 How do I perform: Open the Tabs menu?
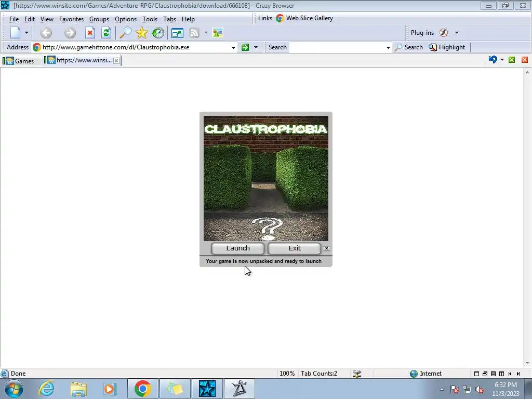tap(169, 19)
